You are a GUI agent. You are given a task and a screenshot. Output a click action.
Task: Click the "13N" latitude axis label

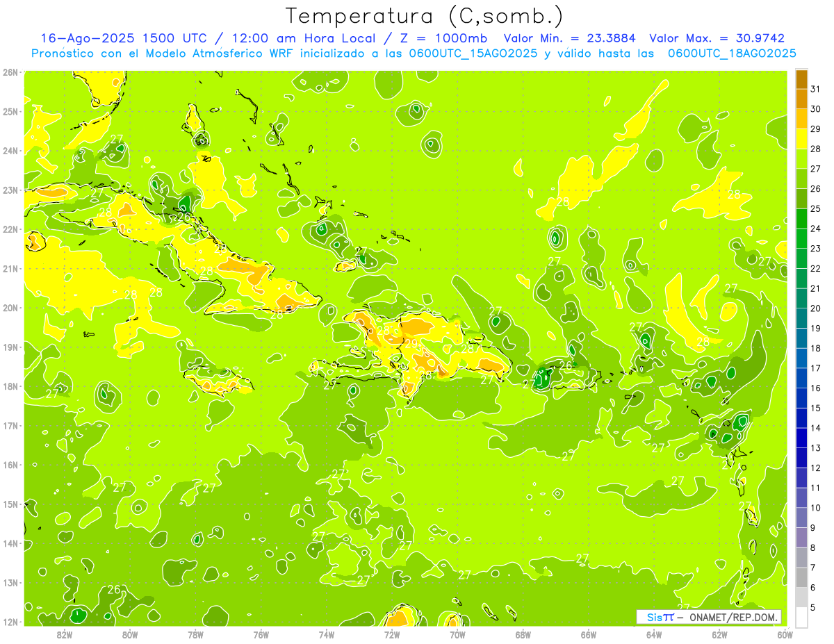10,582
